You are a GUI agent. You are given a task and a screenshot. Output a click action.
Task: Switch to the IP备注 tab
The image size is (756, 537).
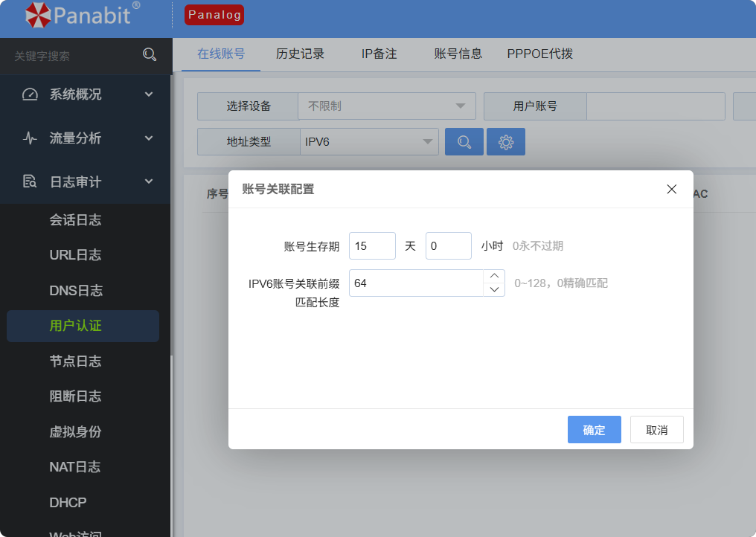pyautogui.click(x=379, y=54)
